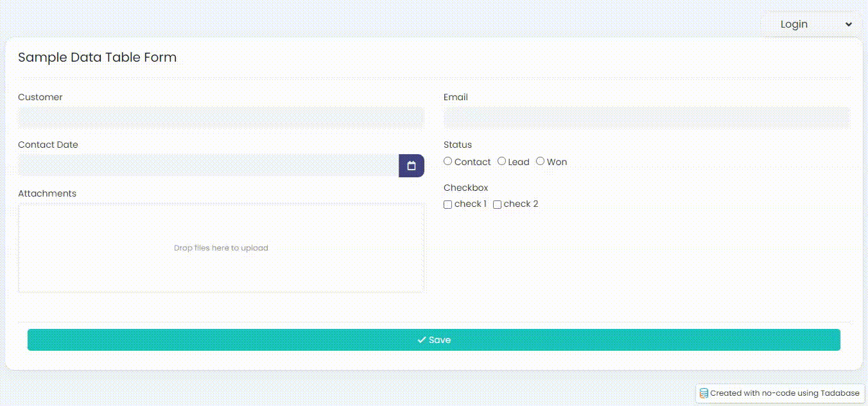The height and width of the screenshot is (406, 868).
Task: Tick the check 2 checkbox
Action: [498, 205]
